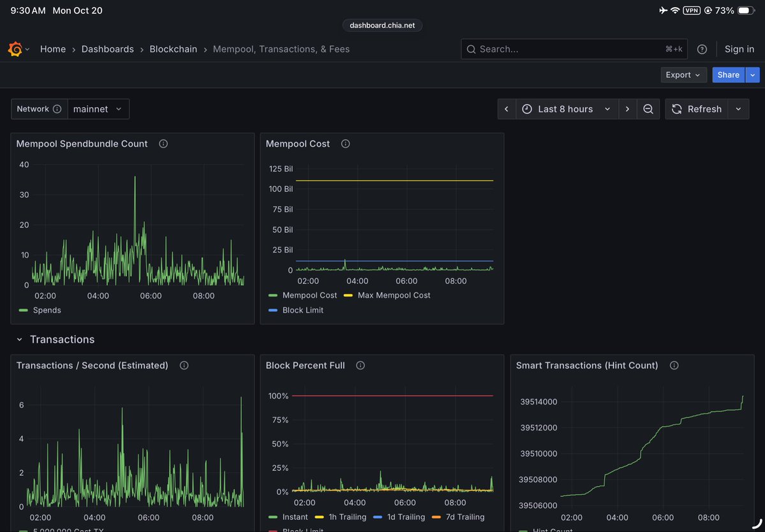
Task: Click the Mempool Cost panel title
Action: [297, 144]
